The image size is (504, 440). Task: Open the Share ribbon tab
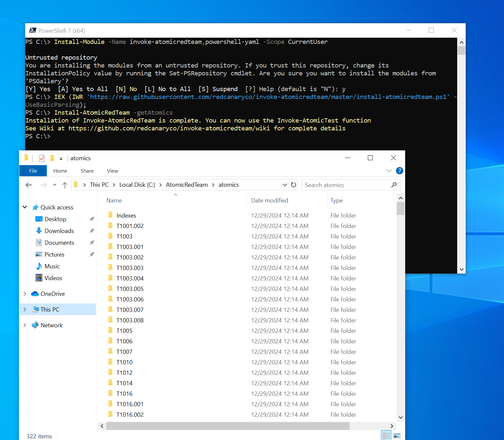(x=87, y=171)
